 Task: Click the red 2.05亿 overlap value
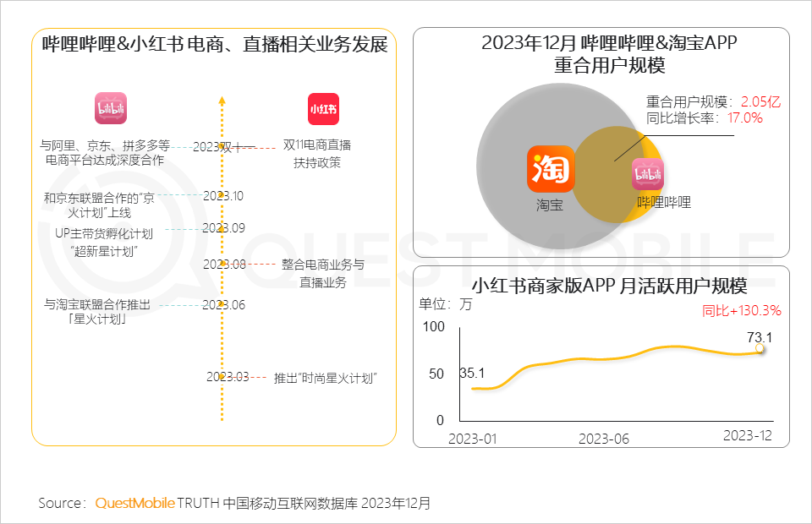click(x=760, y=101)
